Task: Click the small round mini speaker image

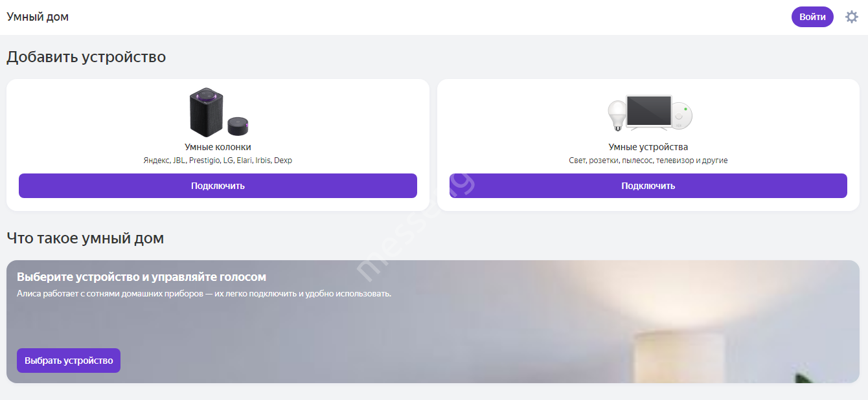Action: click(238, 126)
